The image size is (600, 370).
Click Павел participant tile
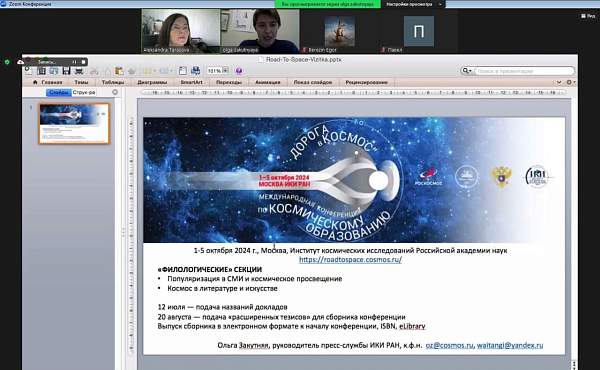click(x=419, y=31)
